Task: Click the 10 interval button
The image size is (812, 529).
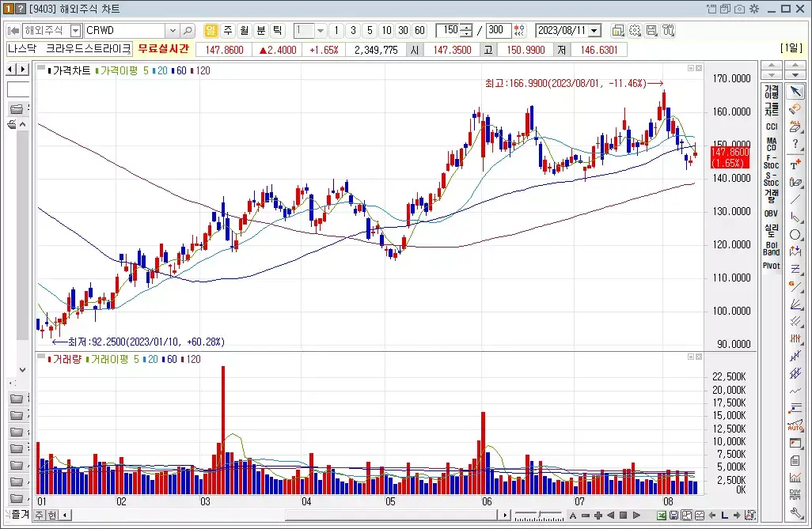Action: pos(386,31)
